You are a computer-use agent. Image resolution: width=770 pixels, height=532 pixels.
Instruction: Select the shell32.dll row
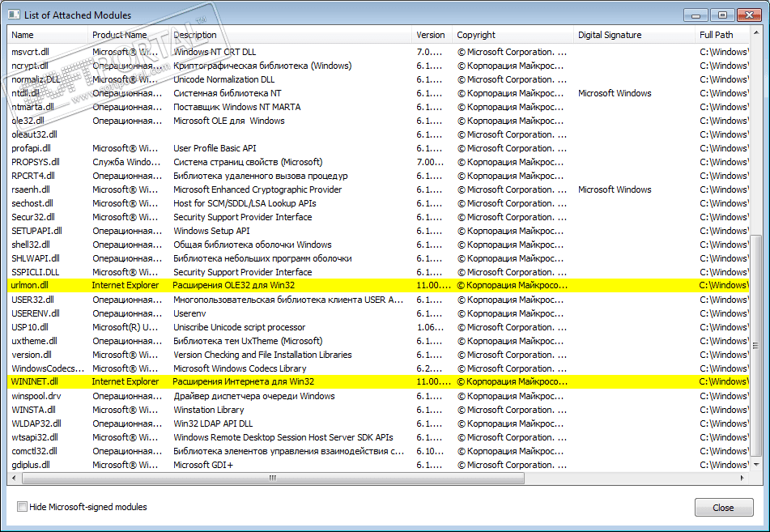tap(378, 245)
